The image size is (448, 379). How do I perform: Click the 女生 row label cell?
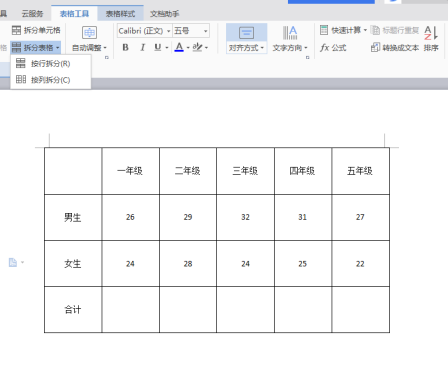pos(73,264)
